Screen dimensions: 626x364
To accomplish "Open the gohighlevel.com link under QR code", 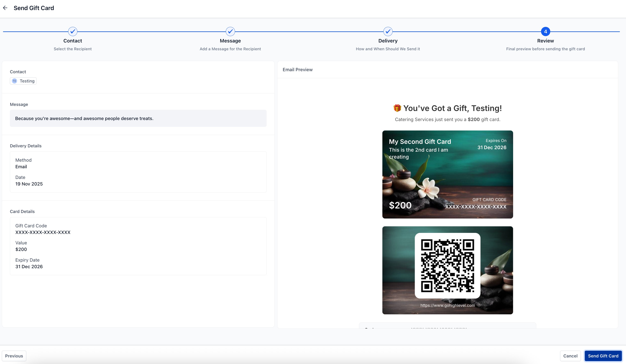I will tap(447, 305).
